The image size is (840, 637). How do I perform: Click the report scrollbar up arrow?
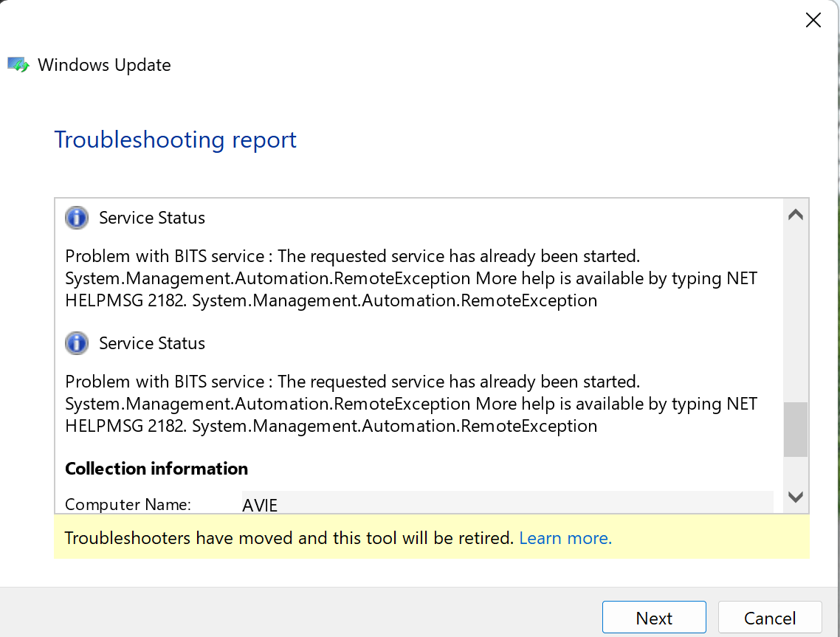(x=796, y=215)
